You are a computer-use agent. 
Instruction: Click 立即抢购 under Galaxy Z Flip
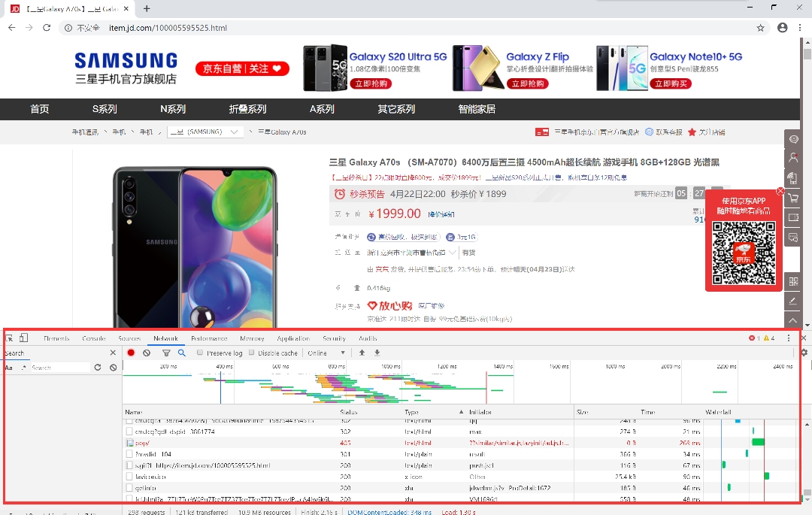pyautogui.click(x=528, y=84)
